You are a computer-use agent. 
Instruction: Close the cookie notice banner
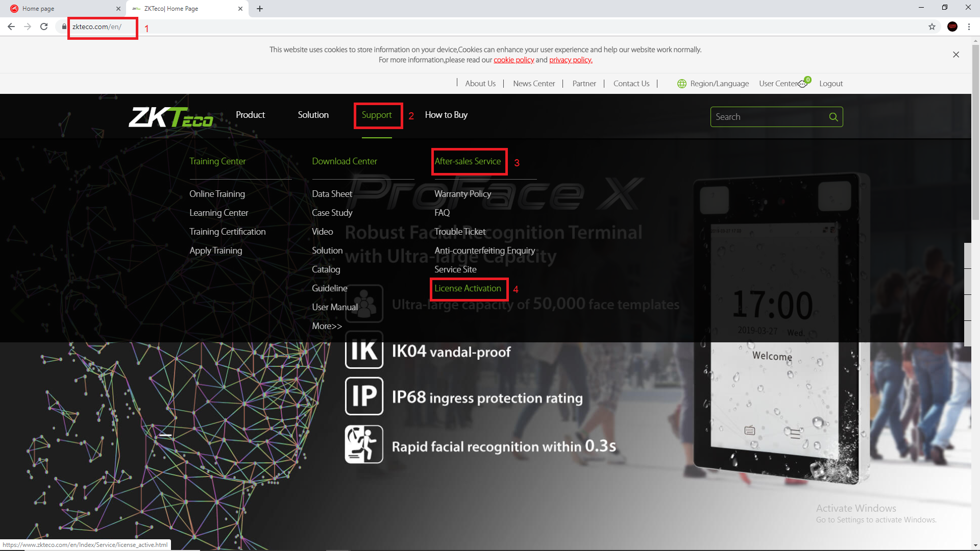click(956, 55)
